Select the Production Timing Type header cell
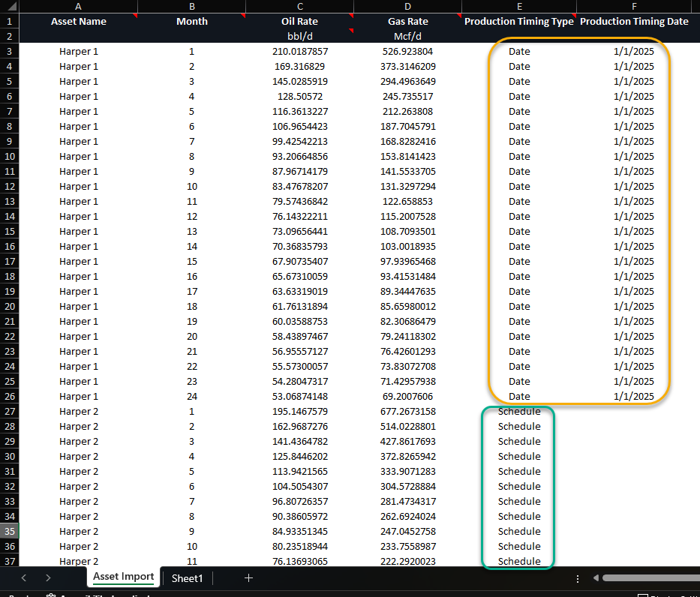This screenshot has width=700, height=597. (x=518, y=22)
